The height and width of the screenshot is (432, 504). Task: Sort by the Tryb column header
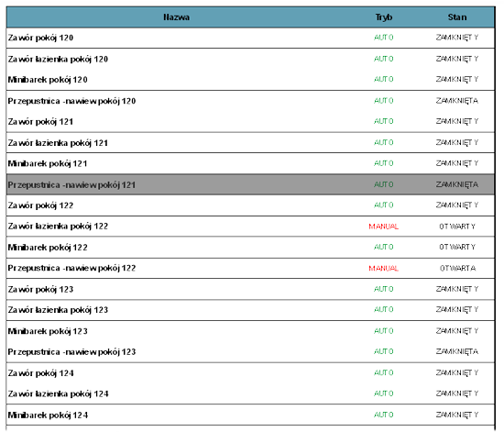click(384, 17)
